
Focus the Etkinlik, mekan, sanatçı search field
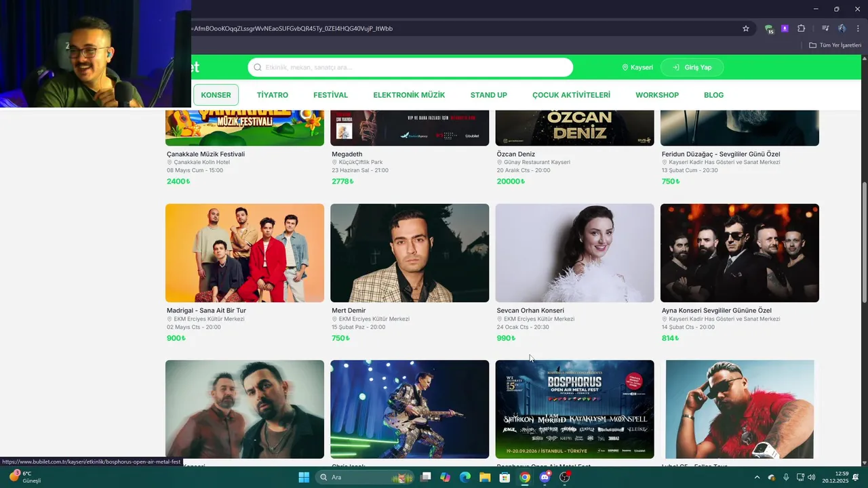coord(410,67)
